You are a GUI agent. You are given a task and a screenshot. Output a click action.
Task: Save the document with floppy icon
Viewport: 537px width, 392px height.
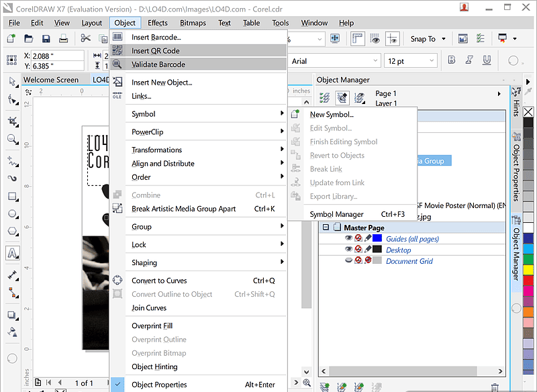[x=46, y=38]
